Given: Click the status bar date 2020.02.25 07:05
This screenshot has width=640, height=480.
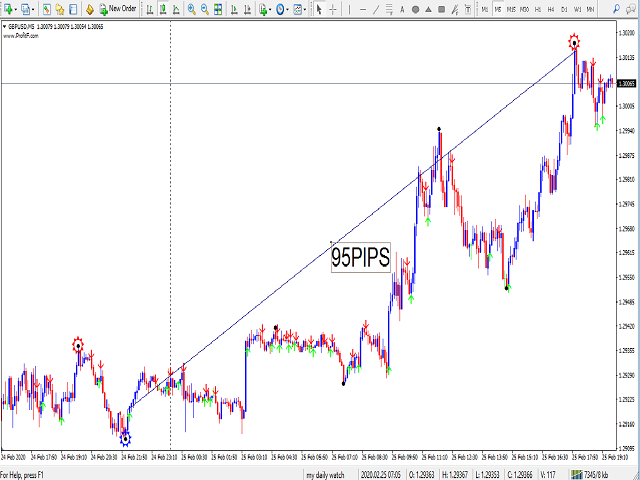Looking at the screenshot, I should click(380, 475).
